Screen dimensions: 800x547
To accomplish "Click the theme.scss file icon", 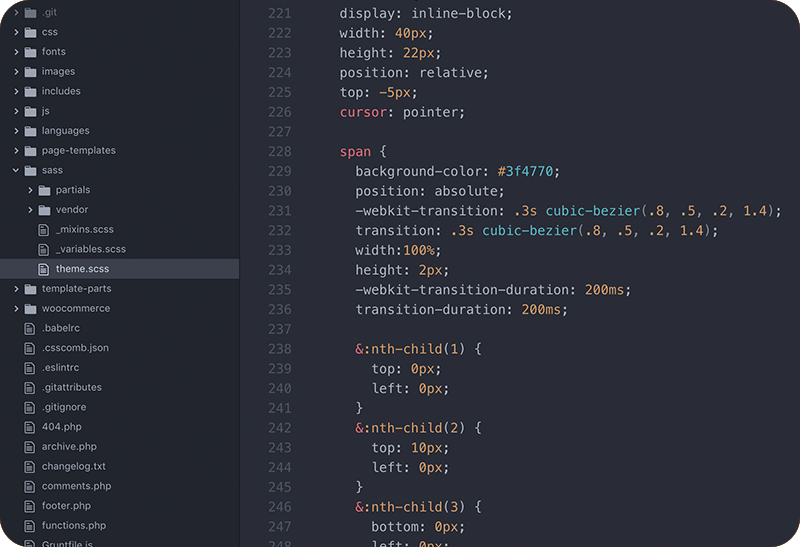I will tap(44, 269).
